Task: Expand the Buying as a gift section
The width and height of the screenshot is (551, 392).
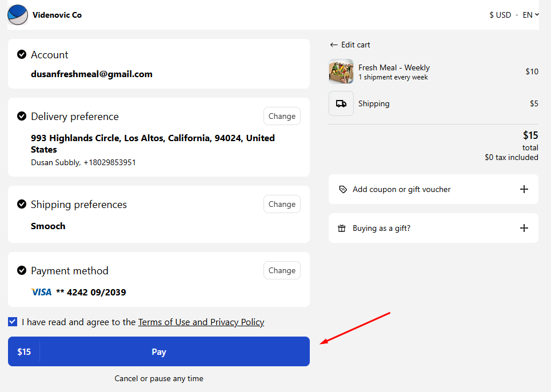Action: coord(524,228)
